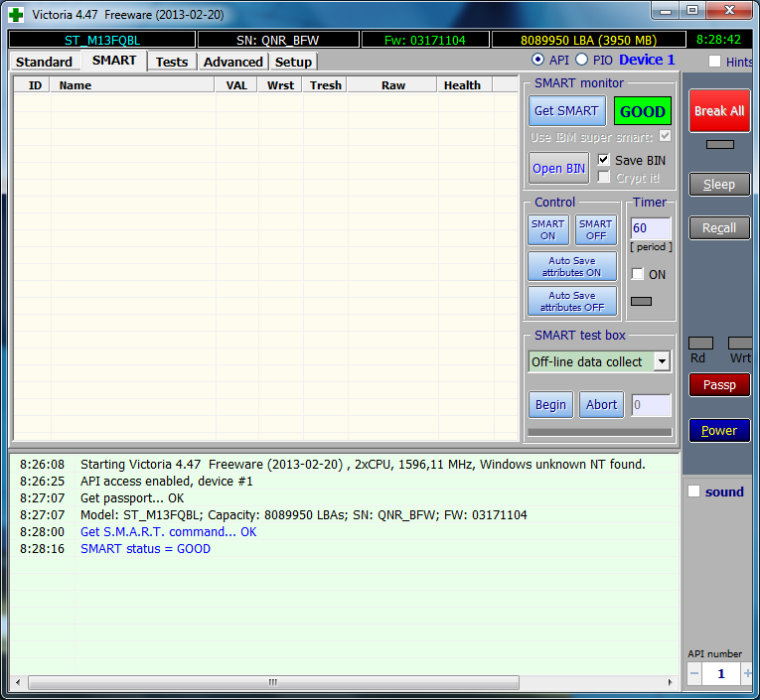Image resolution: width=760 pixels, height=700 pixels.
Task: Click the Raw column header
Action: point(392,84)
